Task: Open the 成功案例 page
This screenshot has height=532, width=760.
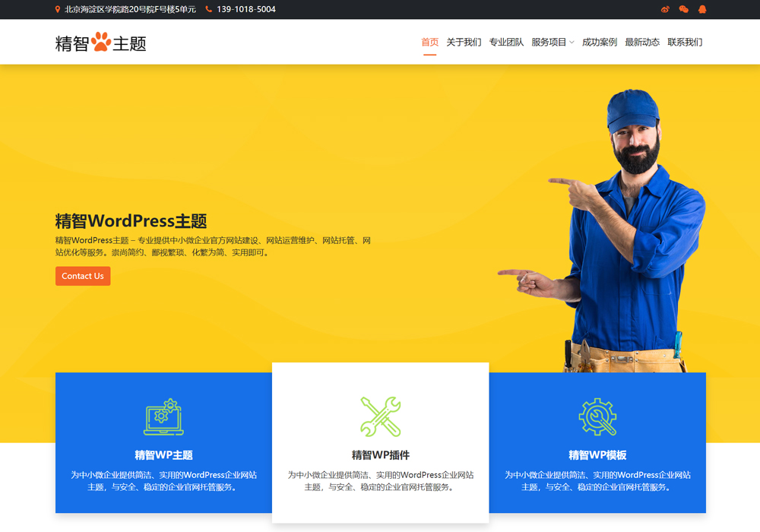Action: (600, 43)
